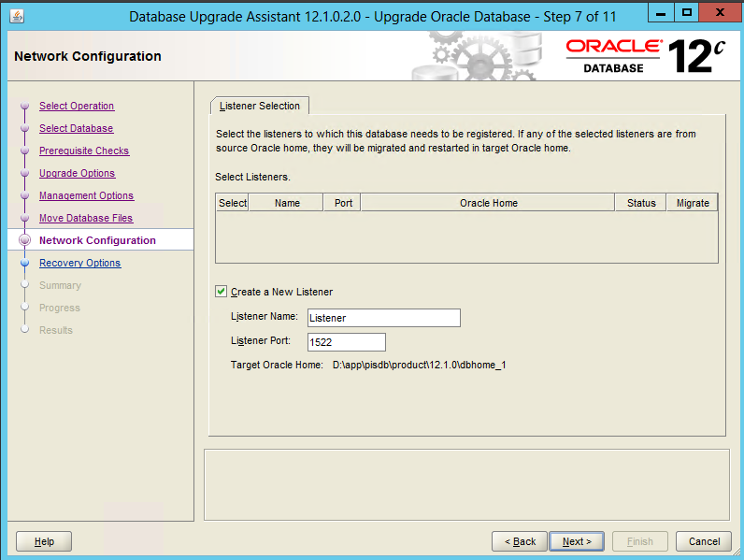Cancel the upgrade wizard

[704, 541]
